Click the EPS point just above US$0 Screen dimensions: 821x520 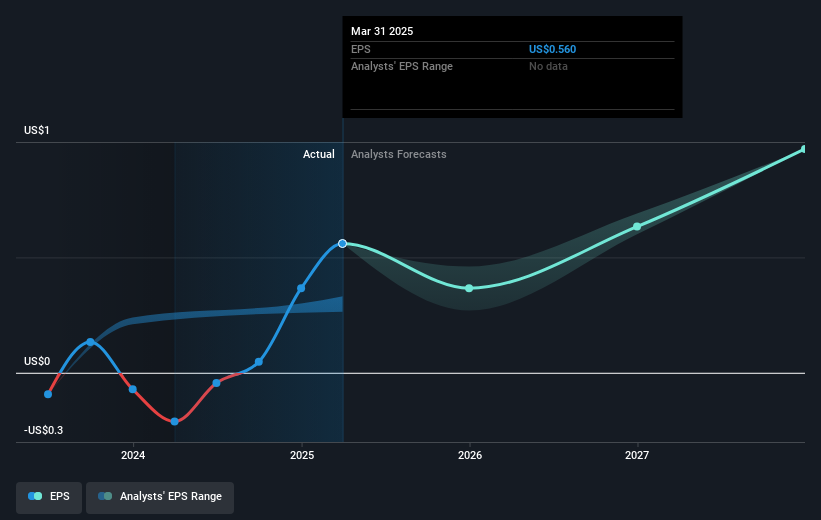pos(259,362)
